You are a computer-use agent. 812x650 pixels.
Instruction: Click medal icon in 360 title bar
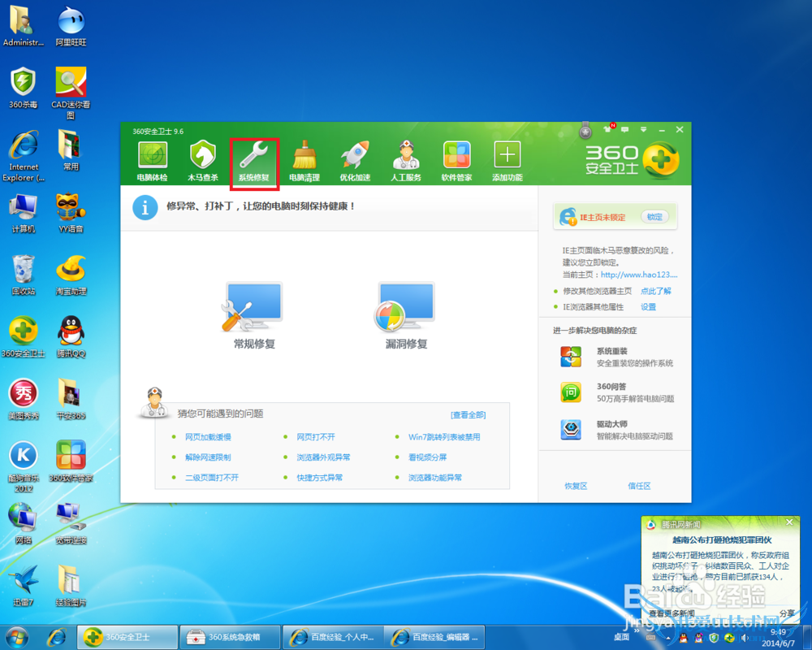pos(585,131)
